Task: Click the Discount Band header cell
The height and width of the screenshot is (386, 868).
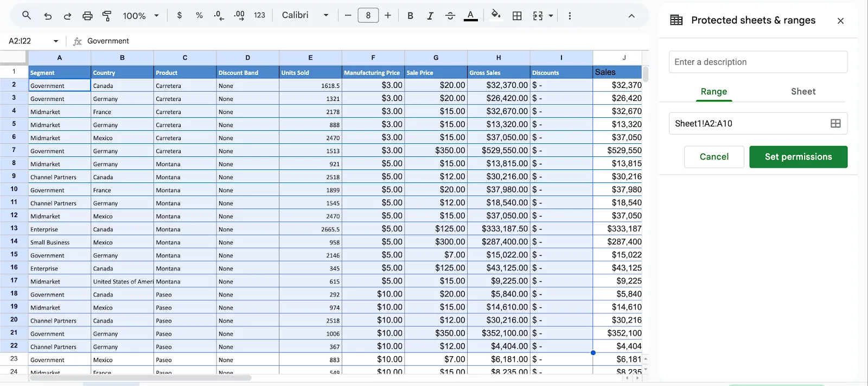Action: [248, 72]
